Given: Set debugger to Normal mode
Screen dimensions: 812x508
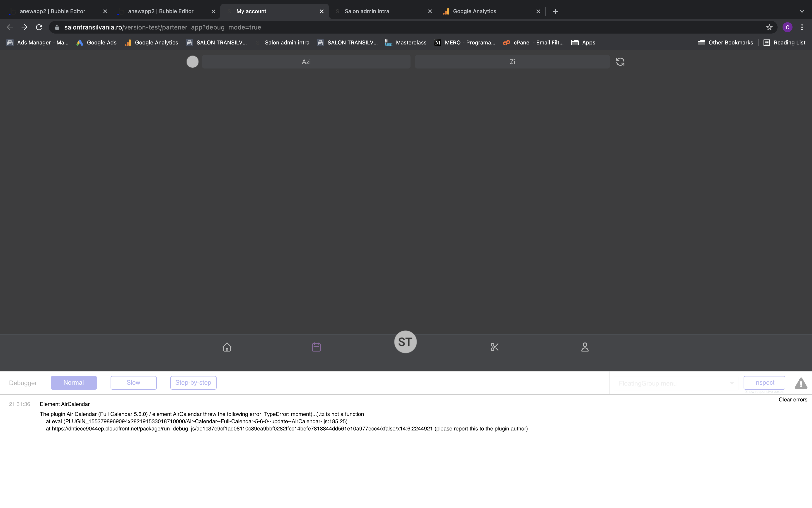Looking at the screenshot, I should point(74,383).
